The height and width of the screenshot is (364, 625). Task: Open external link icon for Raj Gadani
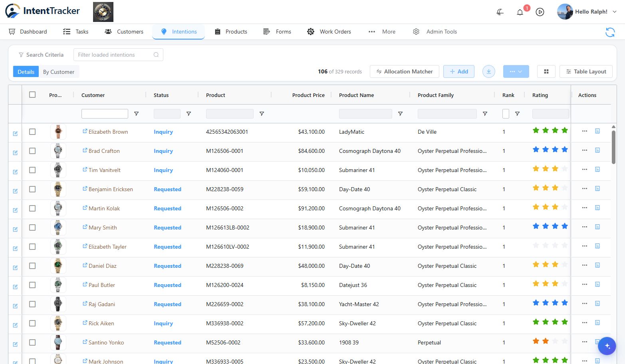pos(85,304)
